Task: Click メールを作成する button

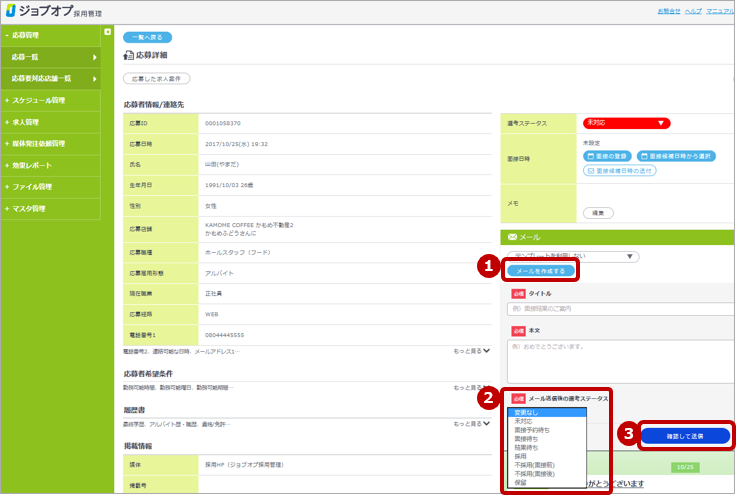Action: click(540, 271)
